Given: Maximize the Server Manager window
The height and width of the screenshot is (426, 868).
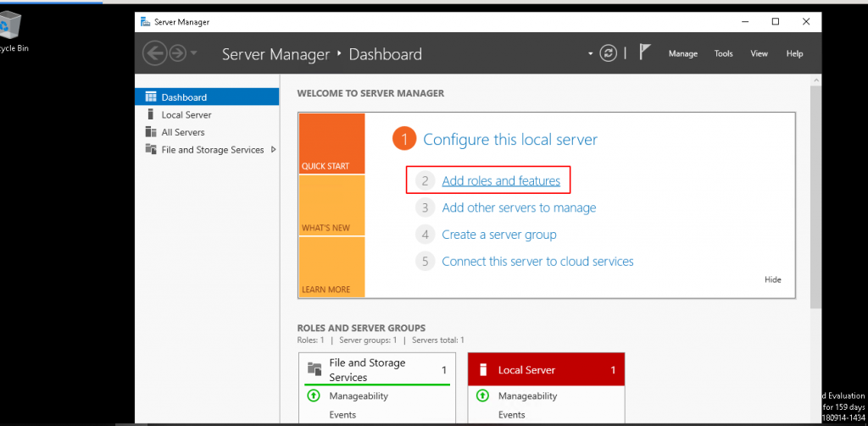Looking at the screenshot, I should pos(776,21).
